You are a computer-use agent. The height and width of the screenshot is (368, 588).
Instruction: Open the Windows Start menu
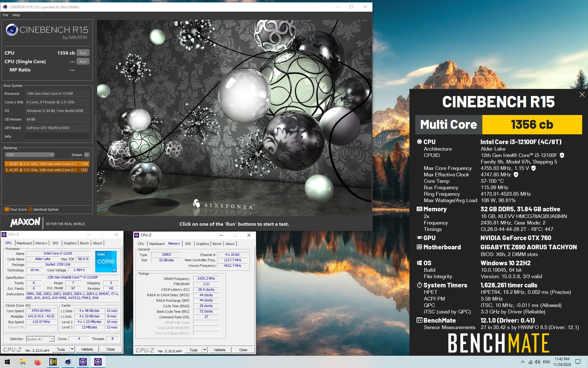pos(7,362)
